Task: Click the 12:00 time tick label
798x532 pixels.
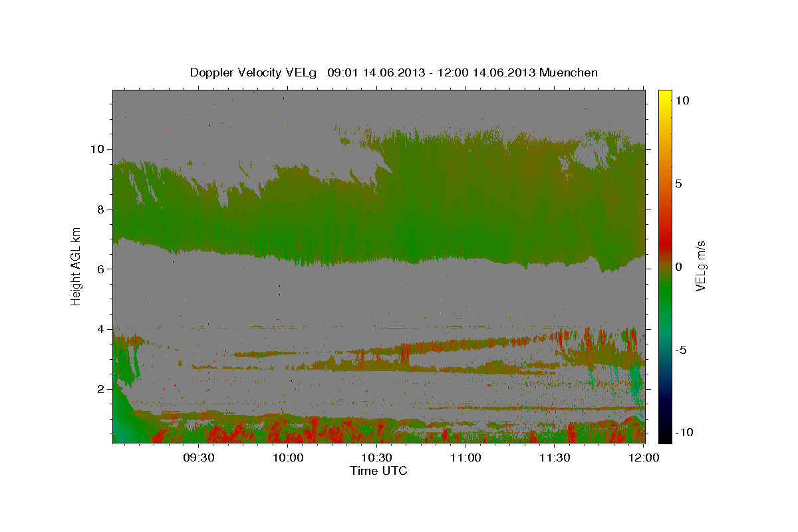Action: [644, 458]
